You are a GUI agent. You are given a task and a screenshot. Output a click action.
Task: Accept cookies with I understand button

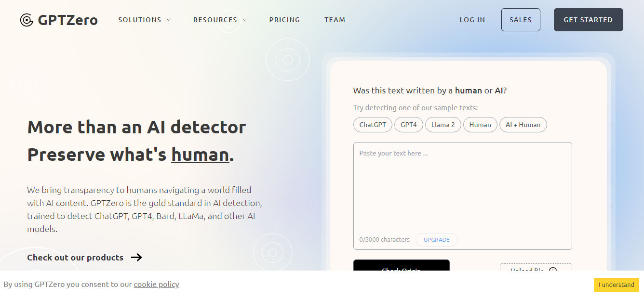[x=617, y=285]
